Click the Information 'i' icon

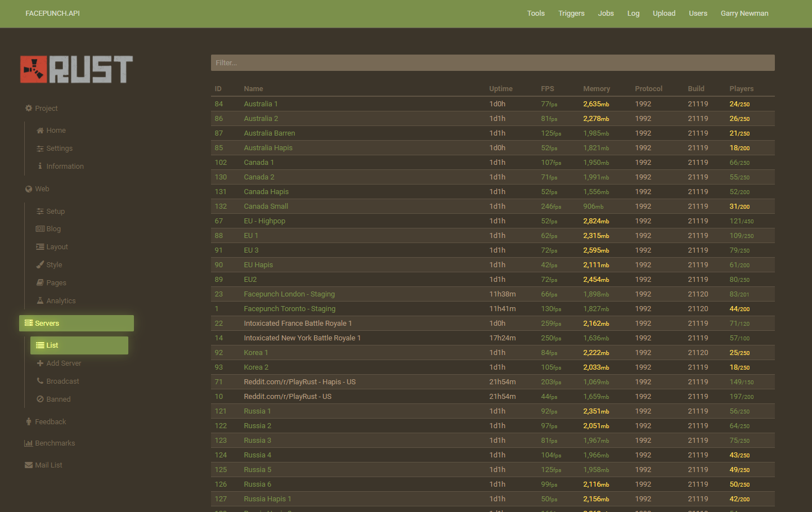(40, 166)
